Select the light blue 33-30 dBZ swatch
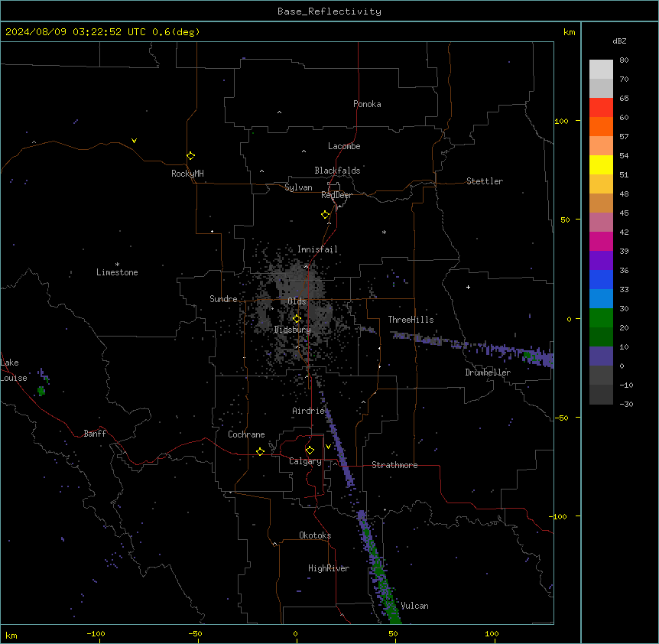Viewport: 659px width, 644px height. point(601,299)
